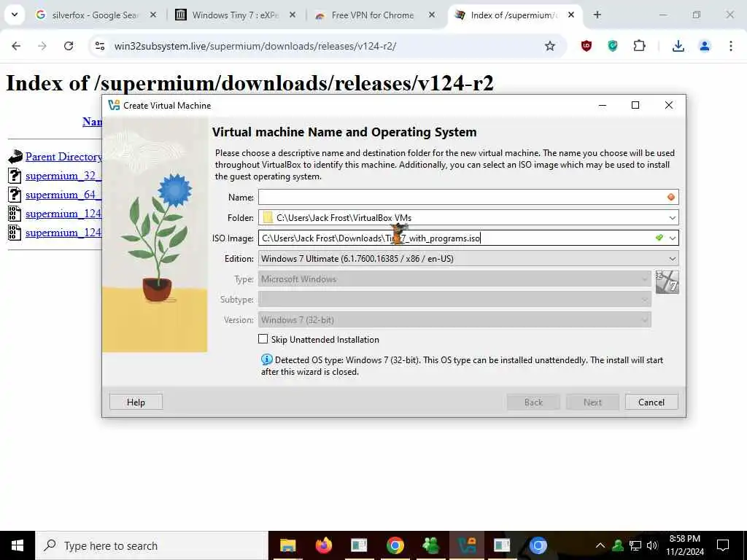
Task: Open VirtualBox from the taskbar
Action: tap(466, 545)
